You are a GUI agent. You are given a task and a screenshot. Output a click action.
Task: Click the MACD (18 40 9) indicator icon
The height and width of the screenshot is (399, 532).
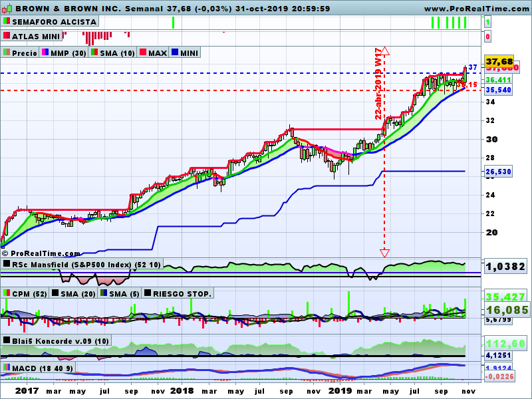[7, 368]
